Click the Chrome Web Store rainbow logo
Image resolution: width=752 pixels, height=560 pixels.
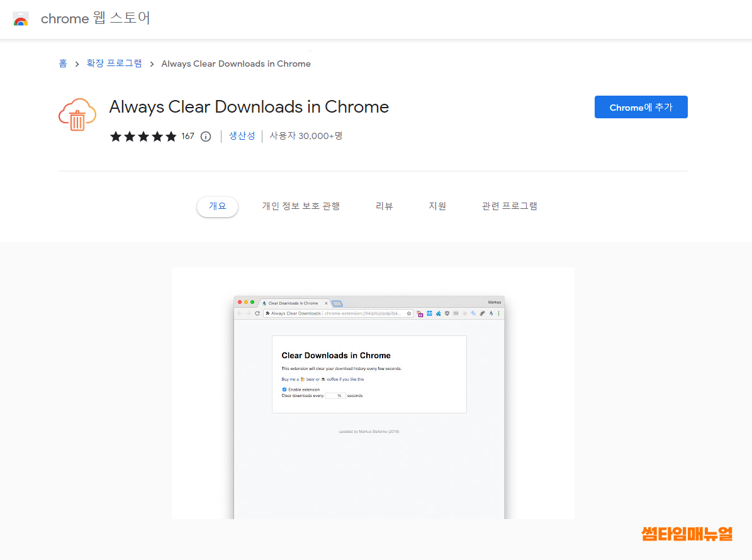[21, 19]
